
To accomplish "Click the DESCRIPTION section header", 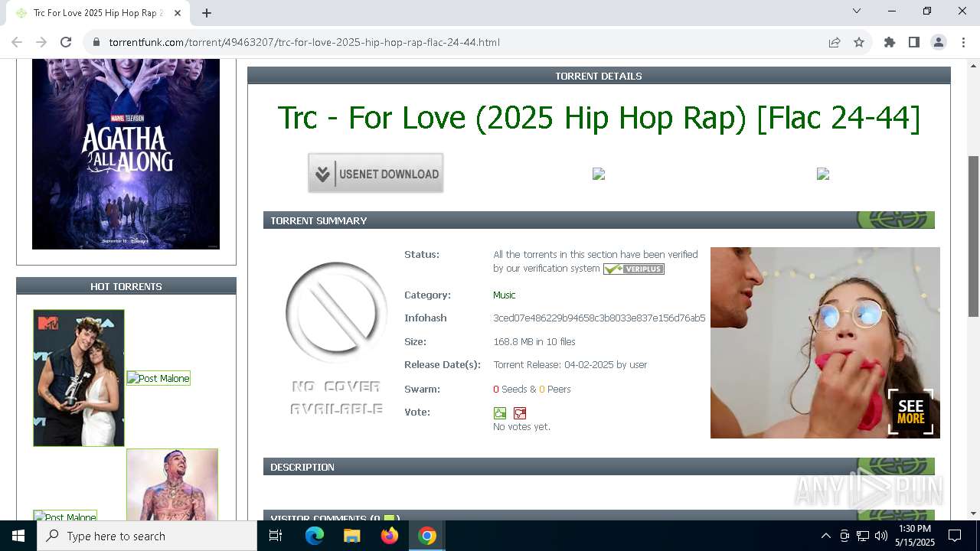I will [x=599, y=467].
